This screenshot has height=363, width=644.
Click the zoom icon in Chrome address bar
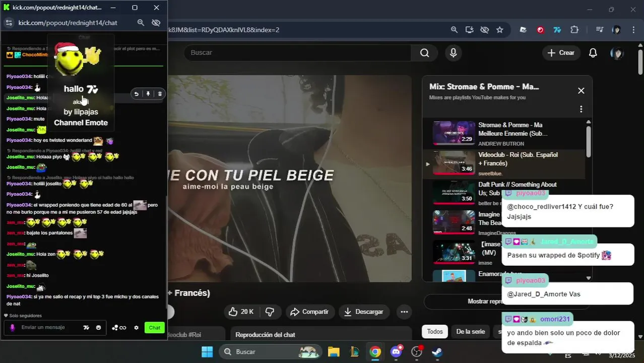pos(454,30)
